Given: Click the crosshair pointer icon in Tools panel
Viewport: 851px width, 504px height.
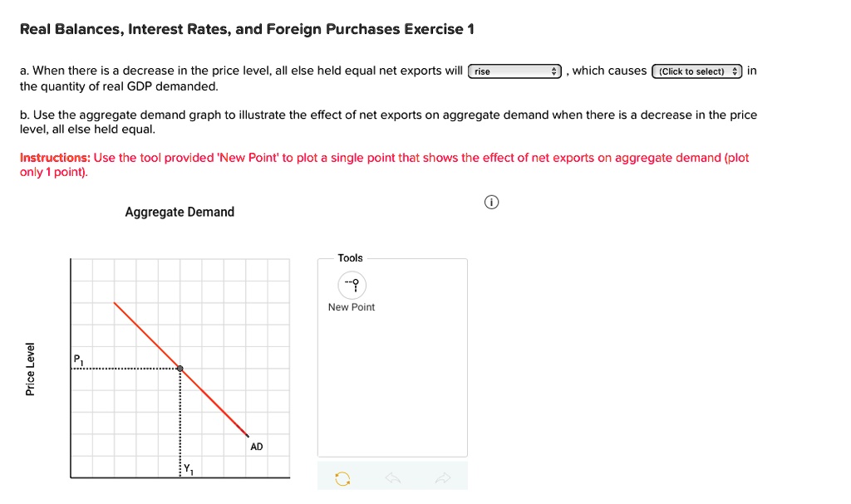Looking at the screenshot, I should pyautogui.click(x=351, y=285).
